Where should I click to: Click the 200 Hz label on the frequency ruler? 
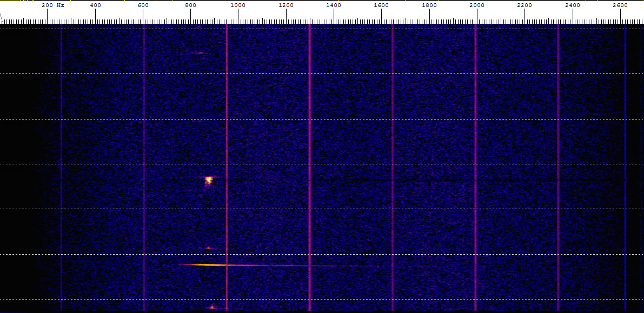53,5
